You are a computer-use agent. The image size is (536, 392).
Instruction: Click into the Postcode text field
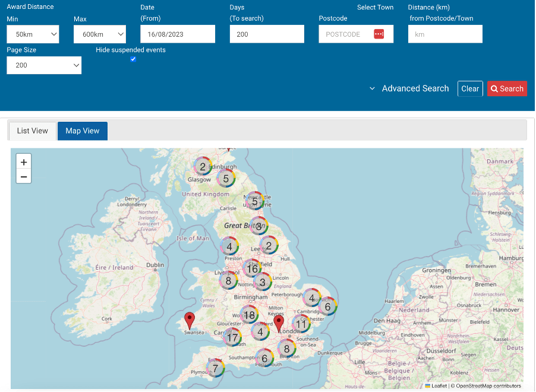click(x=356, y=34)
